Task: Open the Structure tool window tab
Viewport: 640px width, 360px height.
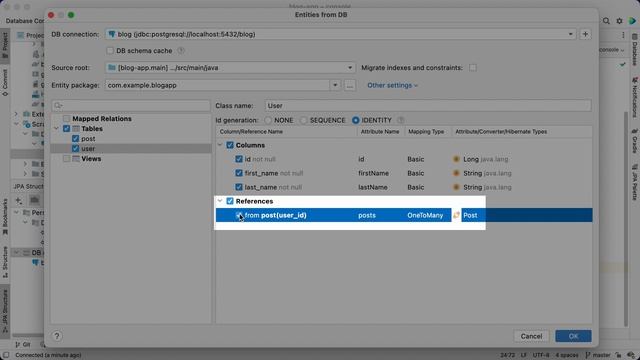Action: (x=5, y=262)
